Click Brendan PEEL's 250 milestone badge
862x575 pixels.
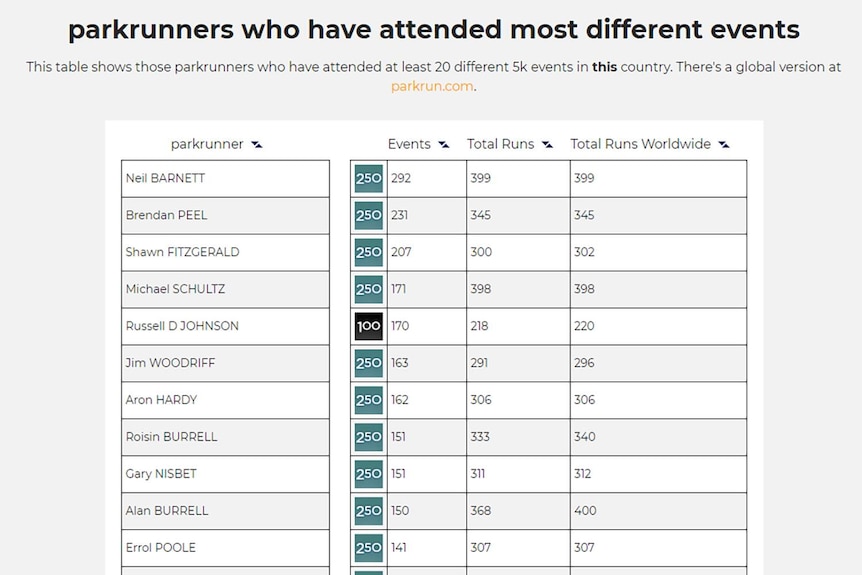368,215
